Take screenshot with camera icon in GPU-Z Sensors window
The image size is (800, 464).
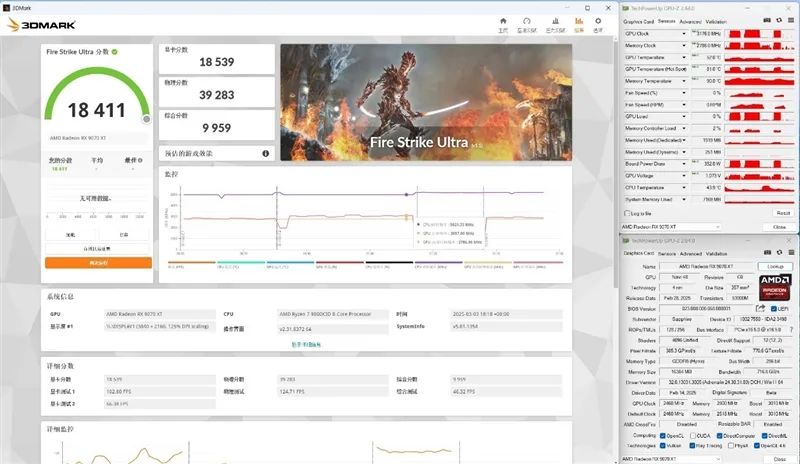point(767,20)
